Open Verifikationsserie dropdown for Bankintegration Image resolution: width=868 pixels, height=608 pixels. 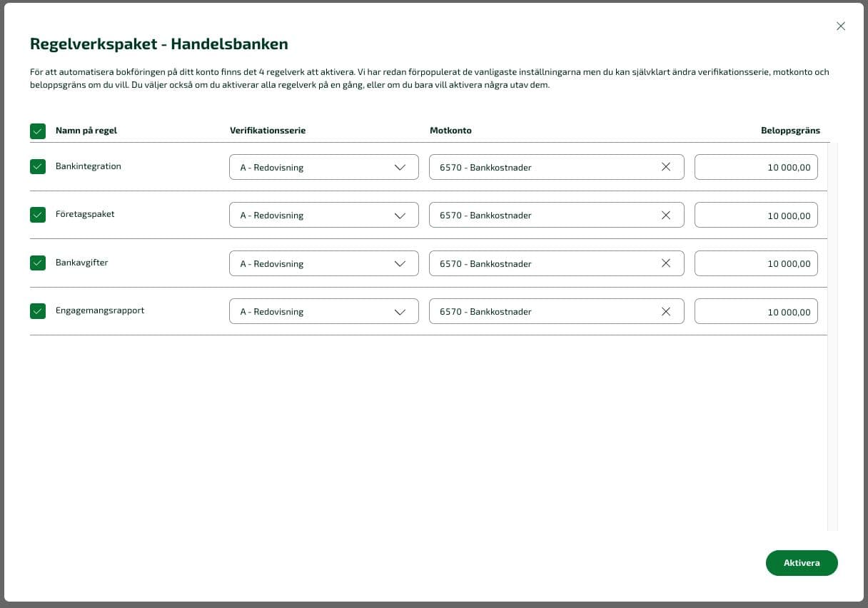(324, 167)
